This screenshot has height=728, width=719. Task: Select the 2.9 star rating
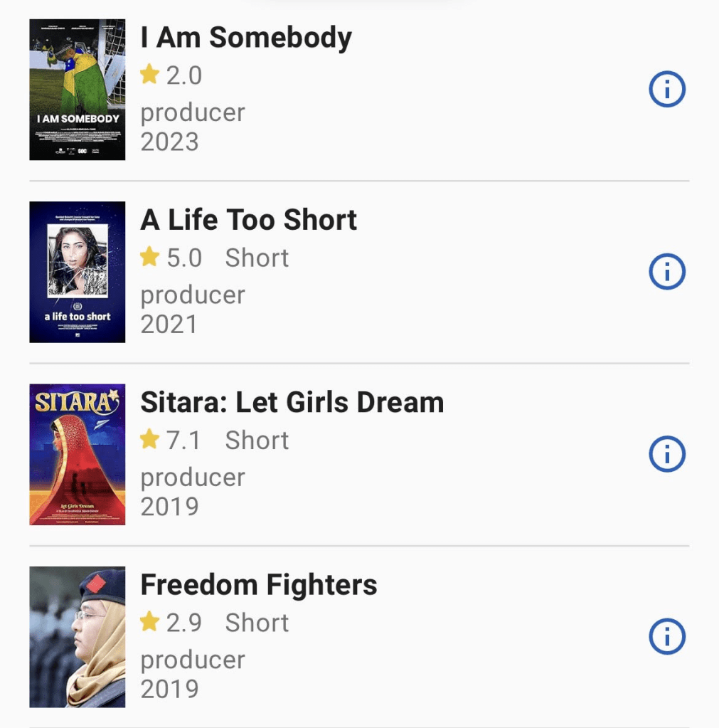171,622
